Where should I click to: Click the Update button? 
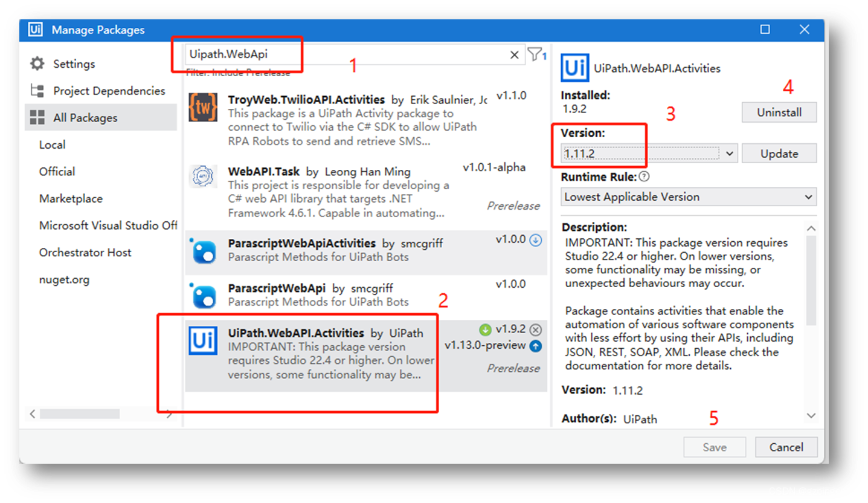[779, 154]
